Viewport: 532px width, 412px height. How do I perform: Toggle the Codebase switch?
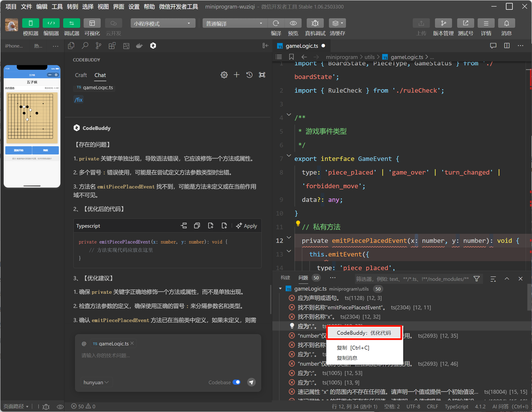coord(236,382)
